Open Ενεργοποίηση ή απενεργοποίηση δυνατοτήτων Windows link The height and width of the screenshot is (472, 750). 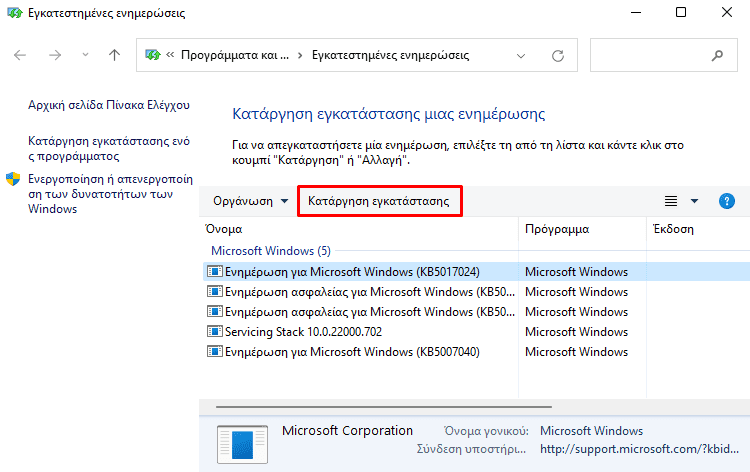[110, 194]
